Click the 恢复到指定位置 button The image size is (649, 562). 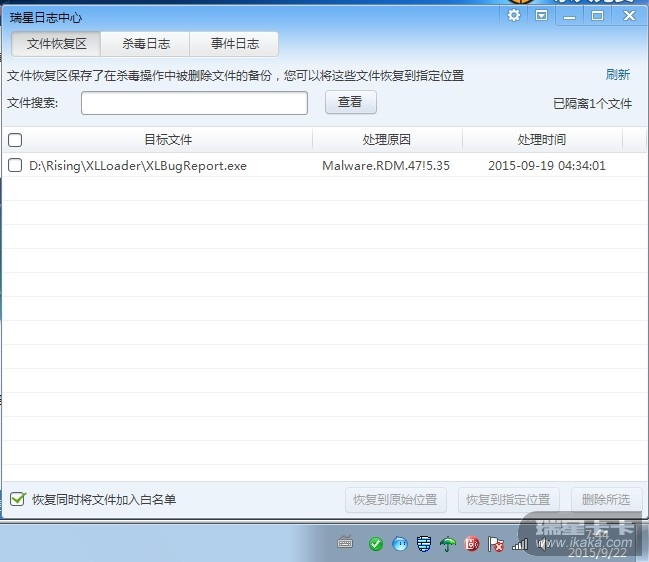[x=509, y=500]
